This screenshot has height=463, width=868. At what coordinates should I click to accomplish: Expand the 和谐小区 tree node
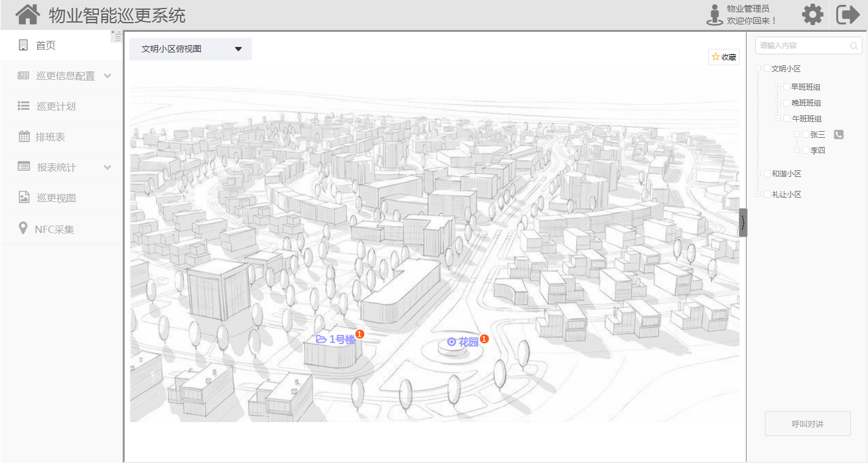[759, 174]
